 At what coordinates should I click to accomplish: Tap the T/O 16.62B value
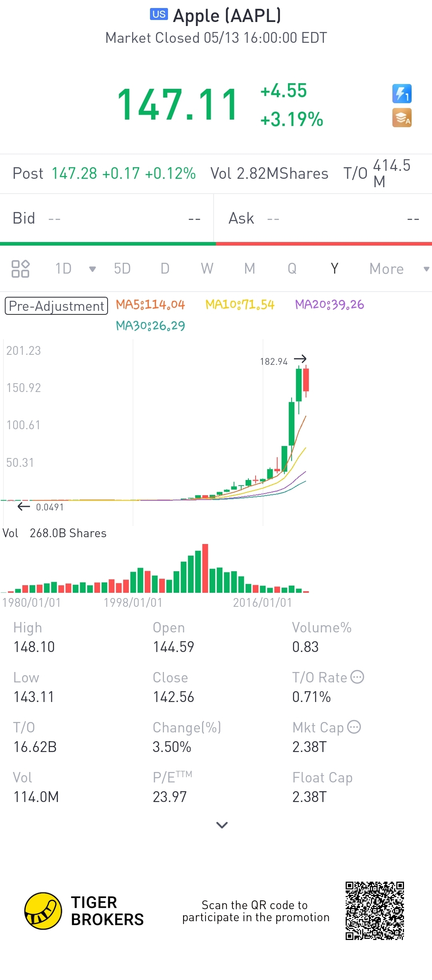[35, 747]
